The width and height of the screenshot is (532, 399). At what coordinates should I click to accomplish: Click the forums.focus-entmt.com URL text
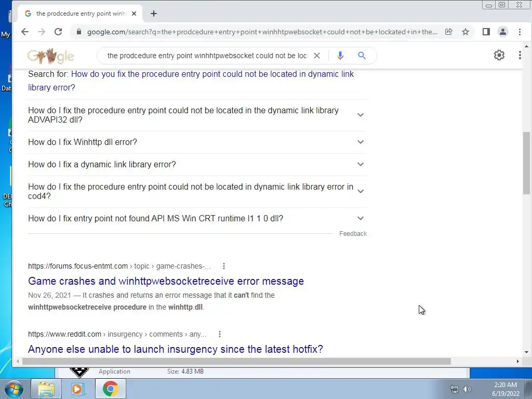click(78, 267)
